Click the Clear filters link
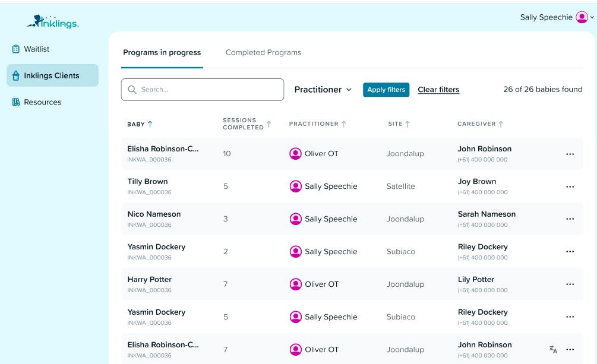Viewport: 597px width, 364px height. pos(438,90)
